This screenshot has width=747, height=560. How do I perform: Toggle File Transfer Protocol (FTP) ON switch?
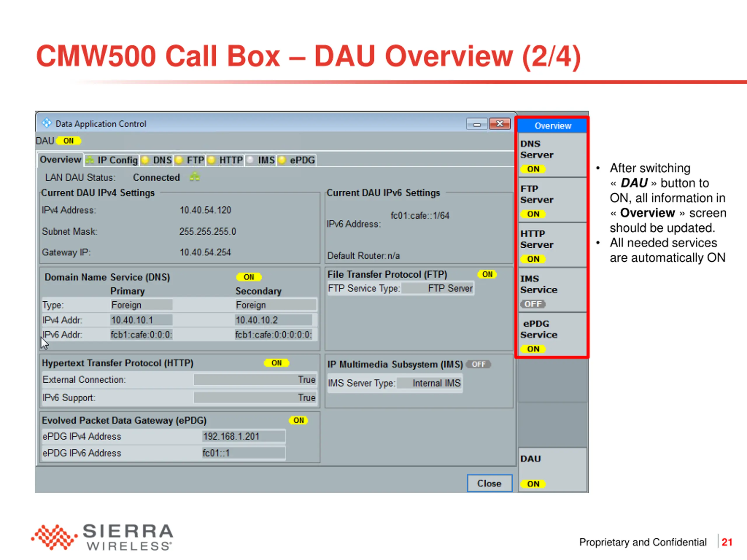(487, 274)
